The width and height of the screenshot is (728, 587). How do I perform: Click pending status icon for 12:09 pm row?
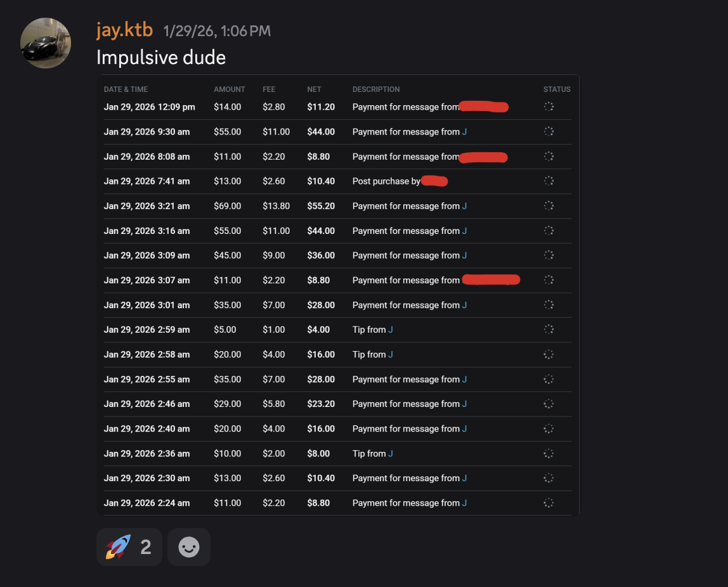click(x=549, y=106)
